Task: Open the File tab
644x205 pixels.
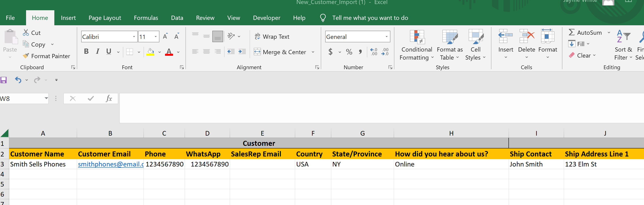Action: (10, 18)
